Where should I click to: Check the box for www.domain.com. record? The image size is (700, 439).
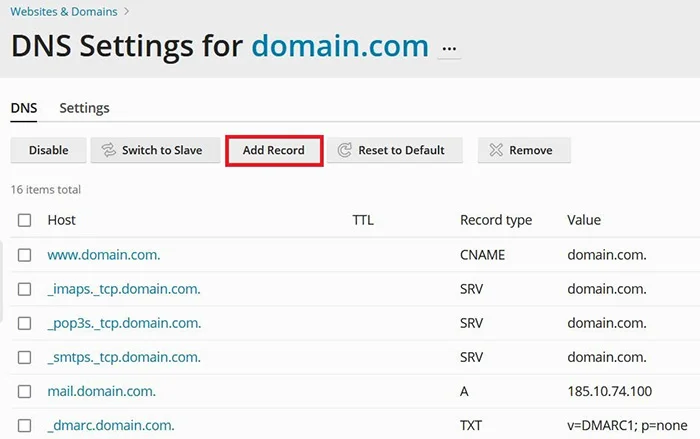[x=25, y=255]
